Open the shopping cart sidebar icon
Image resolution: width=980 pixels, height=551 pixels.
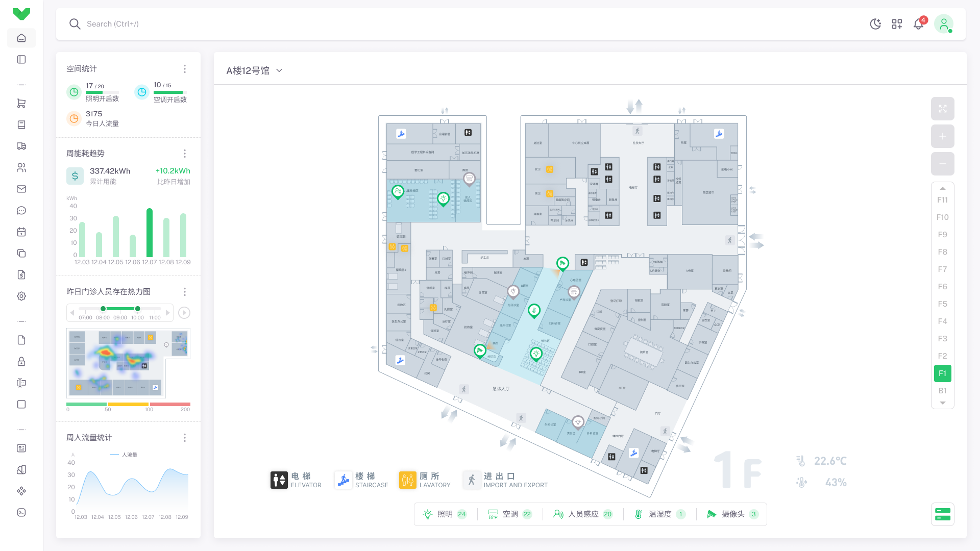click(x=21, y=103)
